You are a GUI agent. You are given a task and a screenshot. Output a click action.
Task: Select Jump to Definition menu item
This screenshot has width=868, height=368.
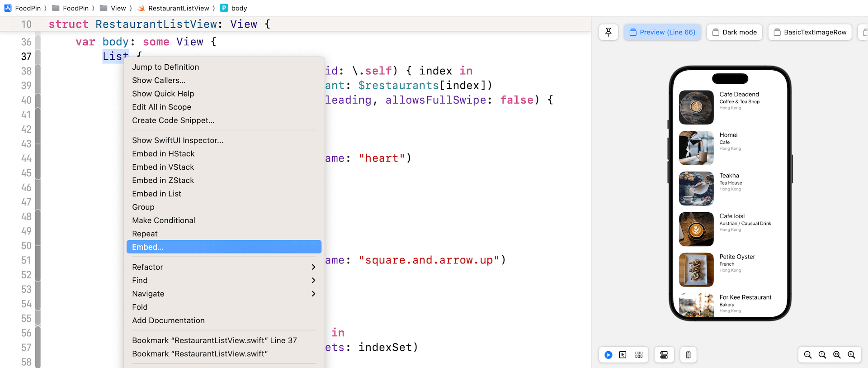coord(165,67)
